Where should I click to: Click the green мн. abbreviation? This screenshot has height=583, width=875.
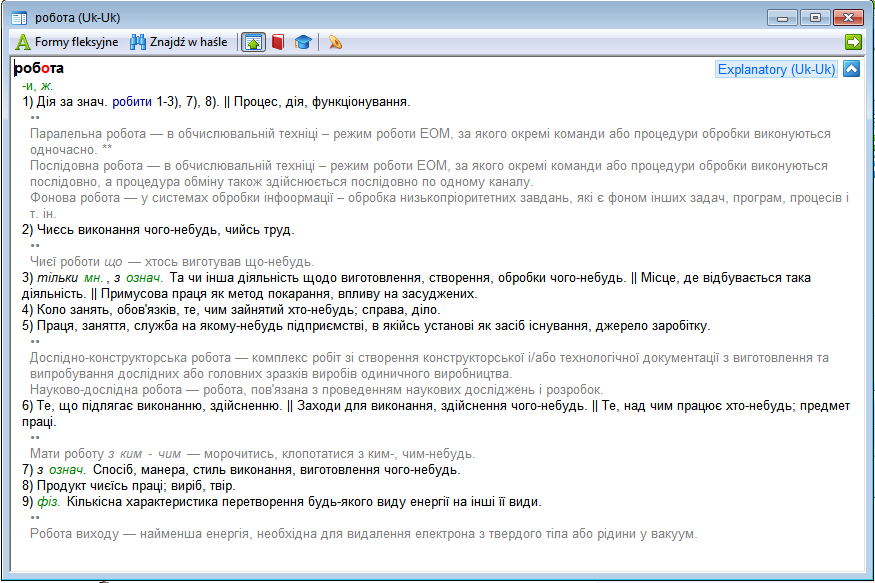95,277
